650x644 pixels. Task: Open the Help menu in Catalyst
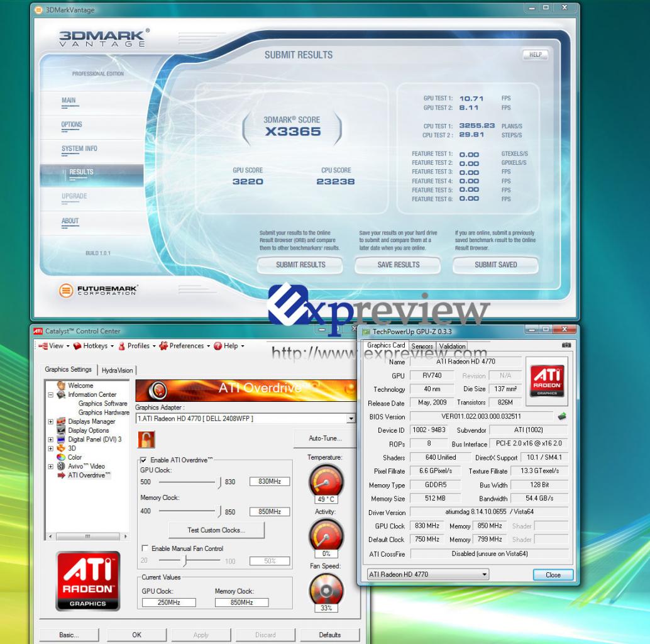point(229,346)
